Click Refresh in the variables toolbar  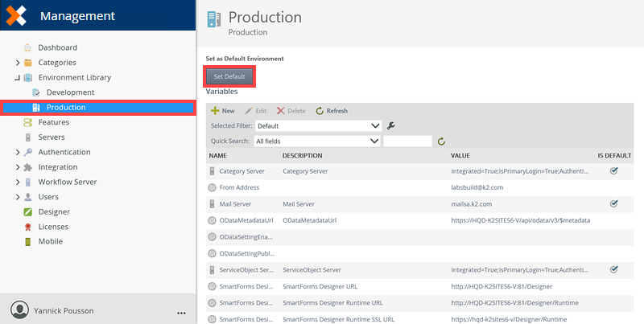click(x=332, y=111)
